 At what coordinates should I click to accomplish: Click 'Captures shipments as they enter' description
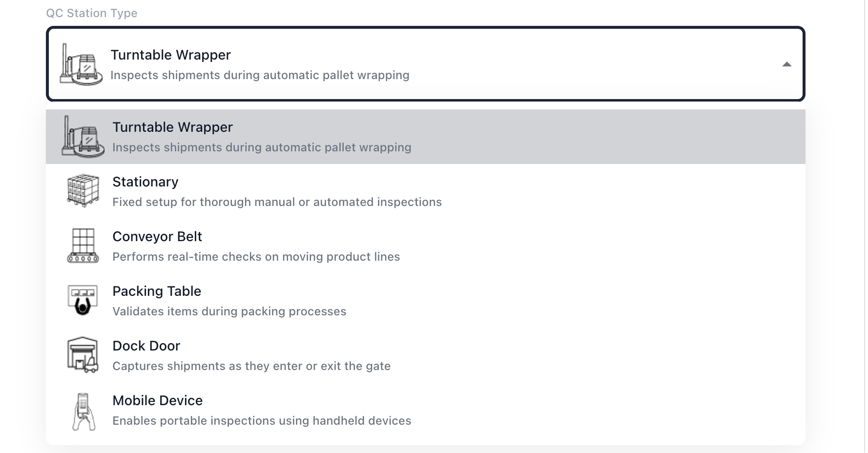251,366
